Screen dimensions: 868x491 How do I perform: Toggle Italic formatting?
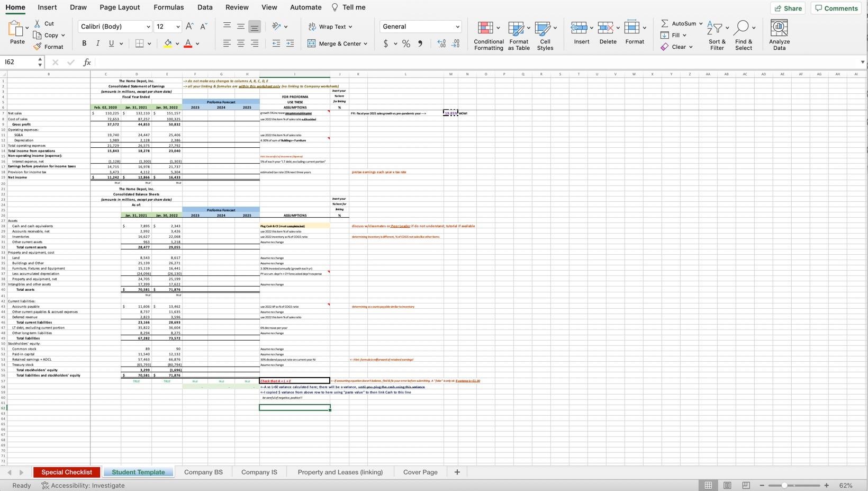pos(97,43)
